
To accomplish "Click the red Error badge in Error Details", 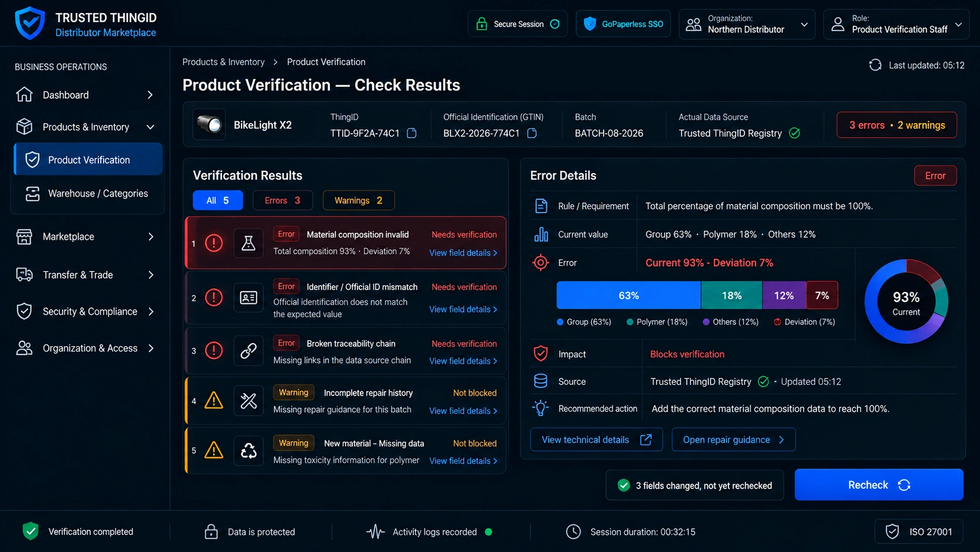I will 935,175.
